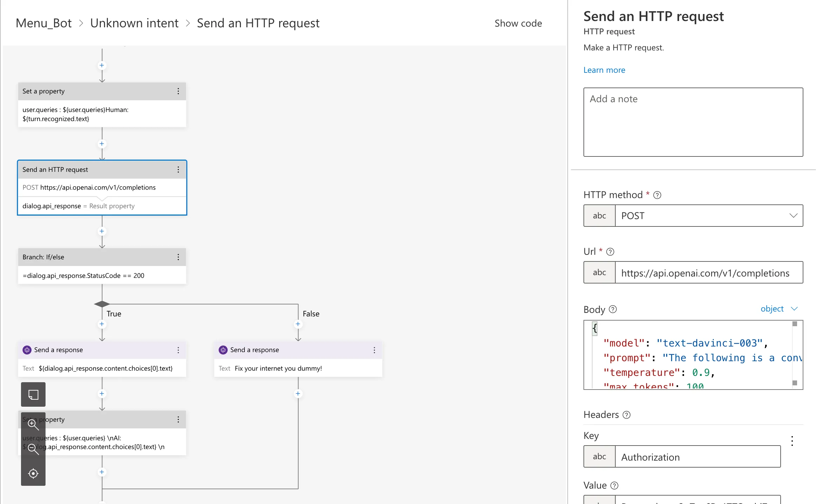Select the Branch: If/else node header

(102, 257)
